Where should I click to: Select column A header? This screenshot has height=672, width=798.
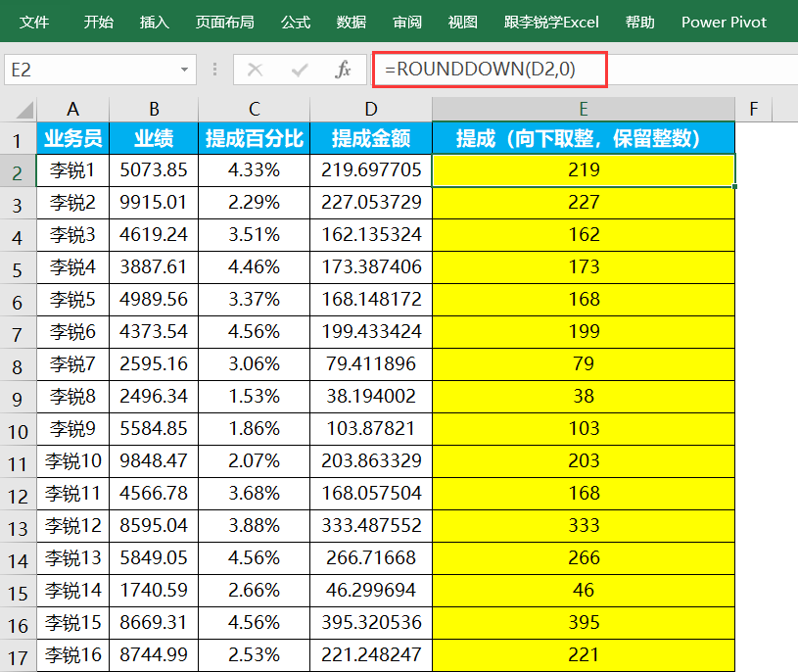pos(72,109)
